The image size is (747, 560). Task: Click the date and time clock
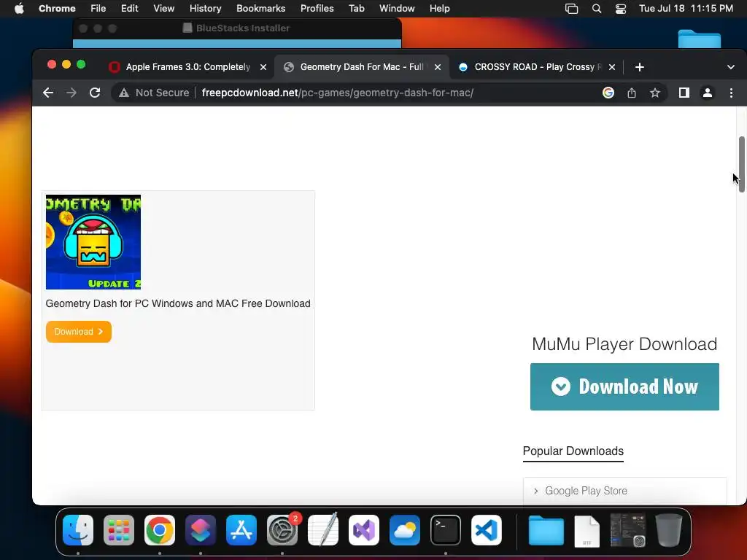tap(686, 9)
